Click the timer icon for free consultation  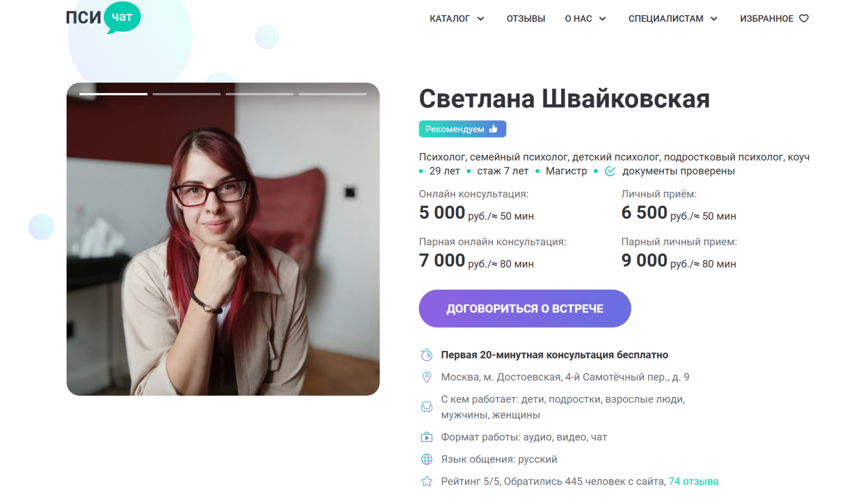pyautogui.click(x=427, y=355)
